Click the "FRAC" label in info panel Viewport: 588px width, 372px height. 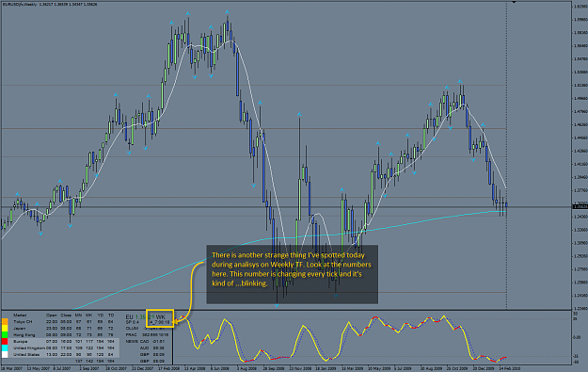pos(132,335)
